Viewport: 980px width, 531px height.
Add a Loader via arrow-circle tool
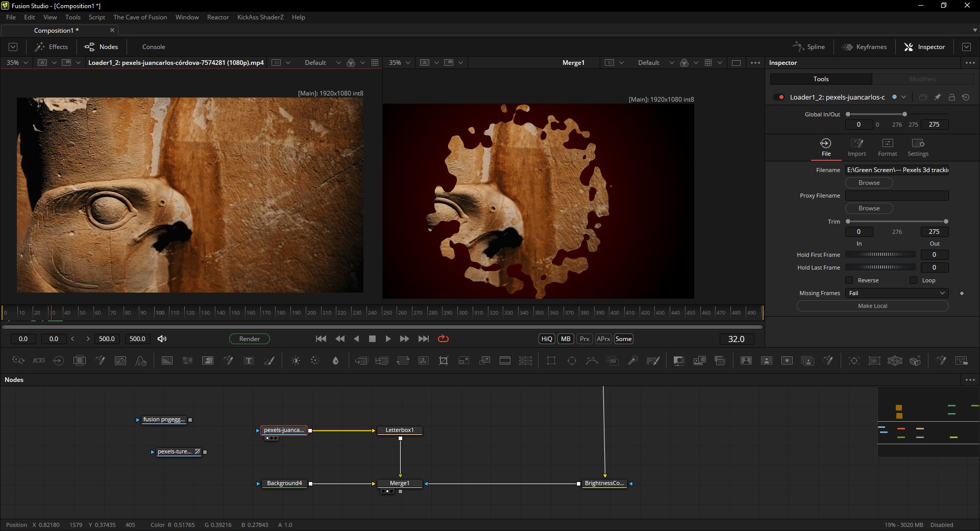58,360
